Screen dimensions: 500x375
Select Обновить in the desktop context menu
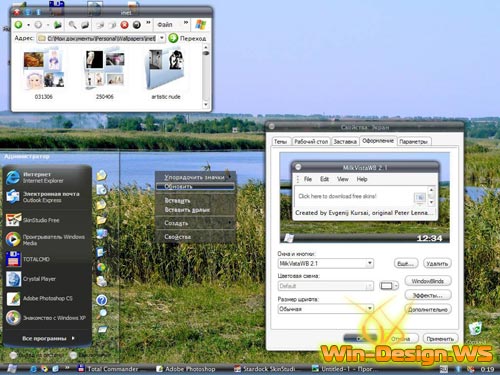click(x=195, y=186)
